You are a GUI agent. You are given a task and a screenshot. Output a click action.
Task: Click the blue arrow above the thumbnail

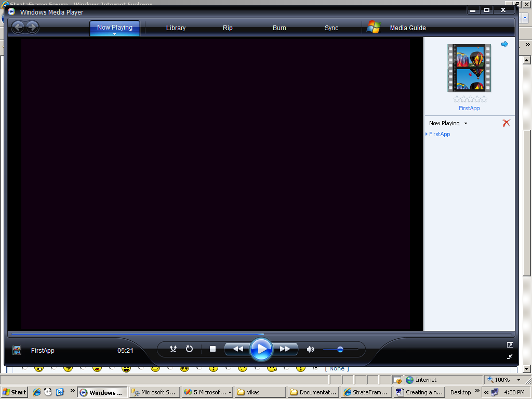[504, 45]
